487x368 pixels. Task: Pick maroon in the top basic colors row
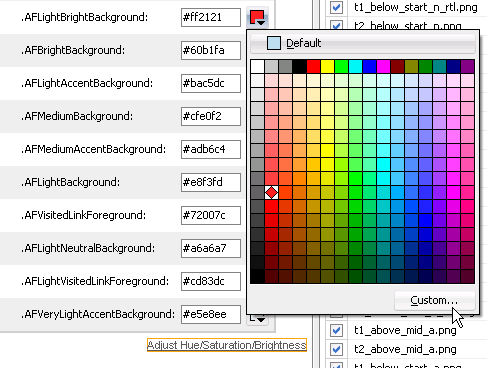pos(397,67)
